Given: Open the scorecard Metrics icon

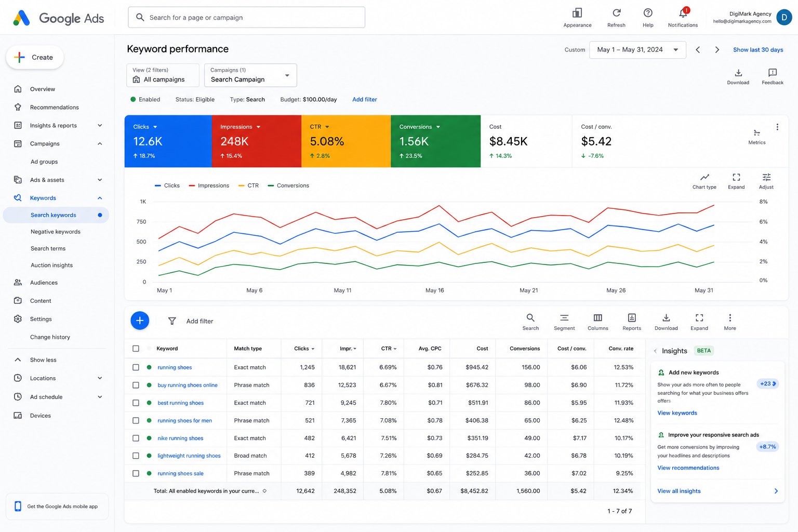Looking at the screenshot, I should [x=757, y=133].
